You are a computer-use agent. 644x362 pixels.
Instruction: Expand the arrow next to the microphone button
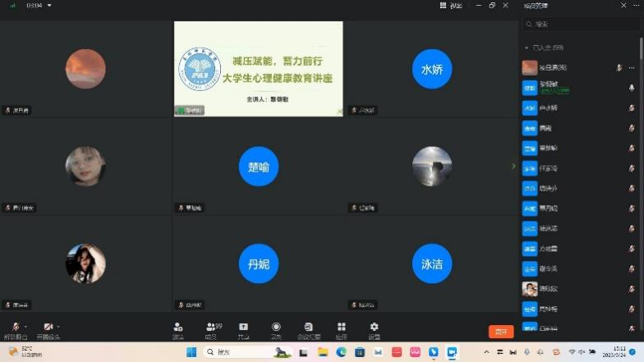tap(25, 327)
